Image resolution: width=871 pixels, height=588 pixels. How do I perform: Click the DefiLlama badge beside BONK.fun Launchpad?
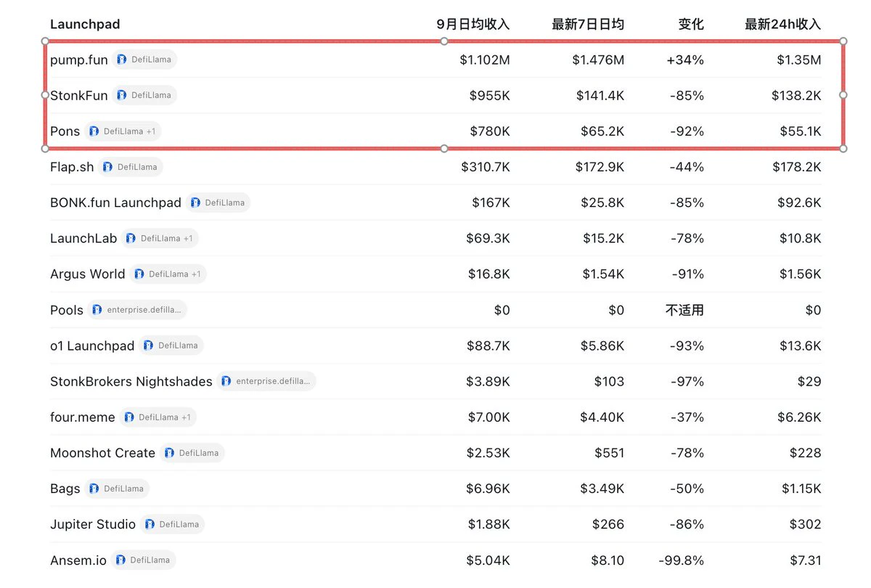[218, 203]
